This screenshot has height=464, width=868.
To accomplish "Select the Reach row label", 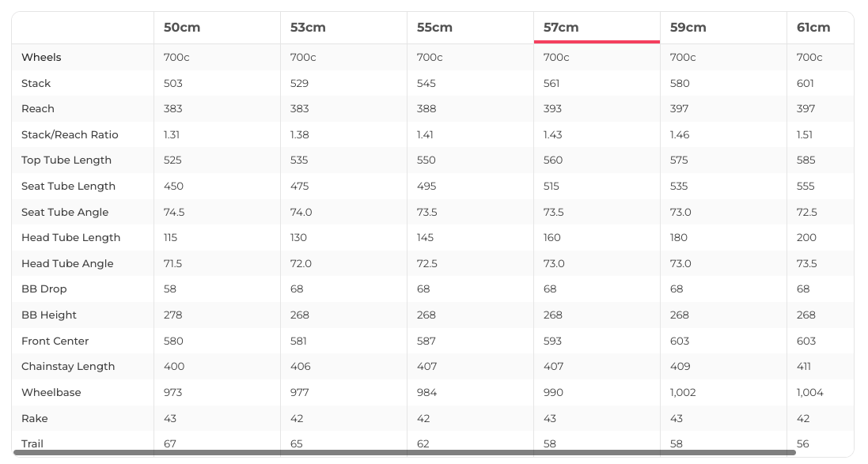I will (x=38, y=109).
